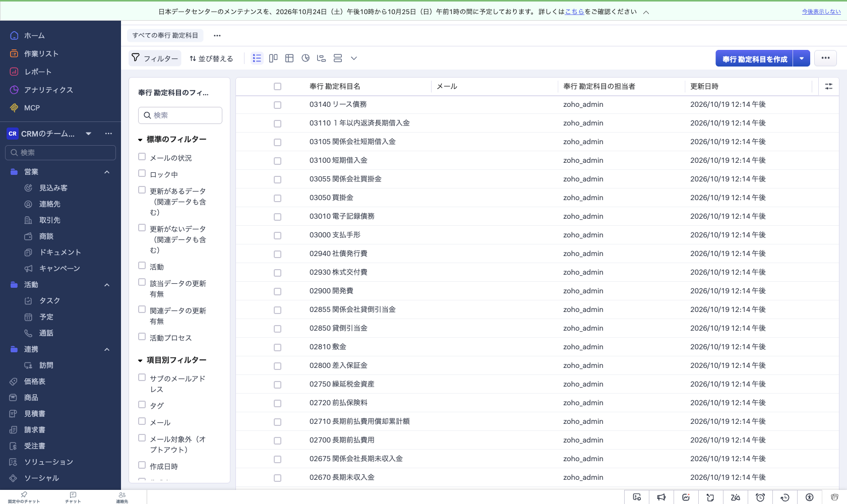Enable タグ filter checkbox

(142, 404)
